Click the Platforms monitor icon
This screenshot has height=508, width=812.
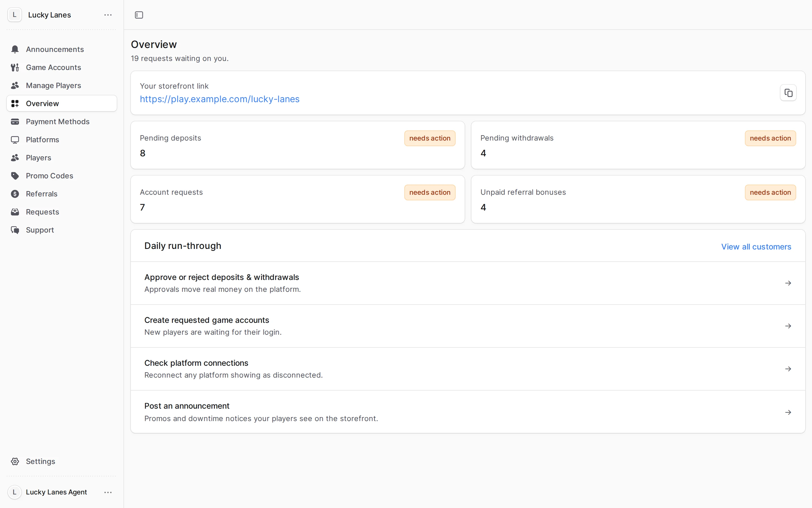click(15, 140)
